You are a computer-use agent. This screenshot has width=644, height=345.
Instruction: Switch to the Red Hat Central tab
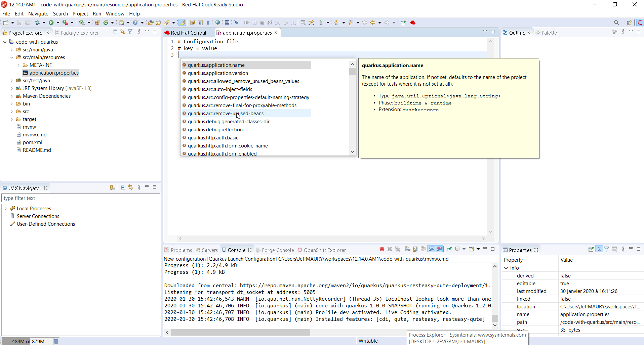pos(188,33)
